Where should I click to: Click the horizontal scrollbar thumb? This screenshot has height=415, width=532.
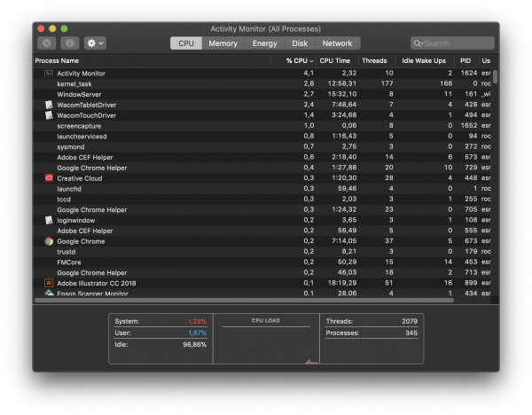click(x=245, y=300)
